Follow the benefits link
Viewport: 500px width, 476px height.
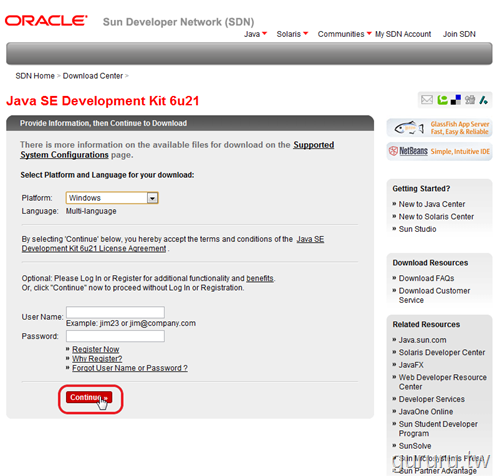260,278
